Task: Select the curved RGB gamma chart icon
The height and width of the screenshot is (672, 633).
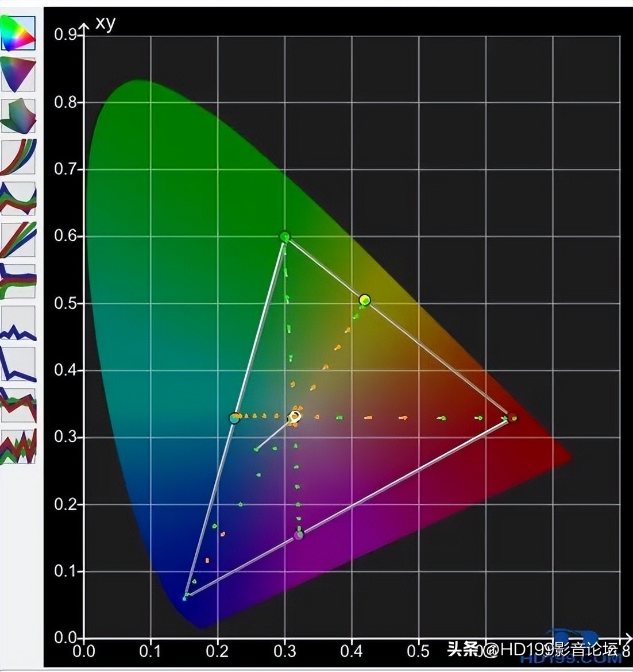Action: (x=18, y=157)
